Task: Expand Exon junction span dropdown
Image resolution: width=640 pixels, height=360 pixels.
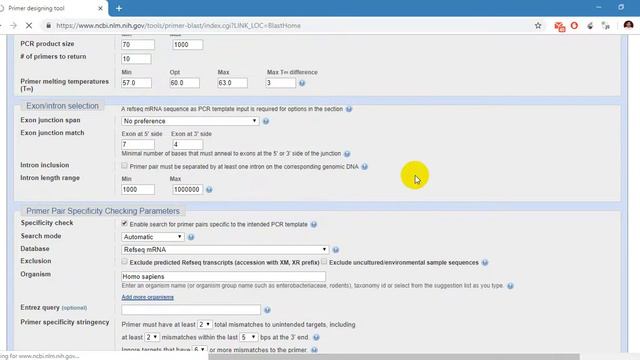Action: click(x=190, y=121)
